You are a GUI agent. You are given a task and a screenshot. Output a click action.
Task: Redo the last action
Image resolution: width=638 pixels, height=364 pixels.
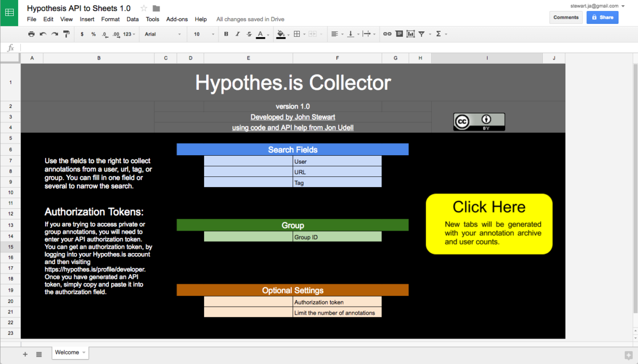pyautogui.click(x=54, y=34)
